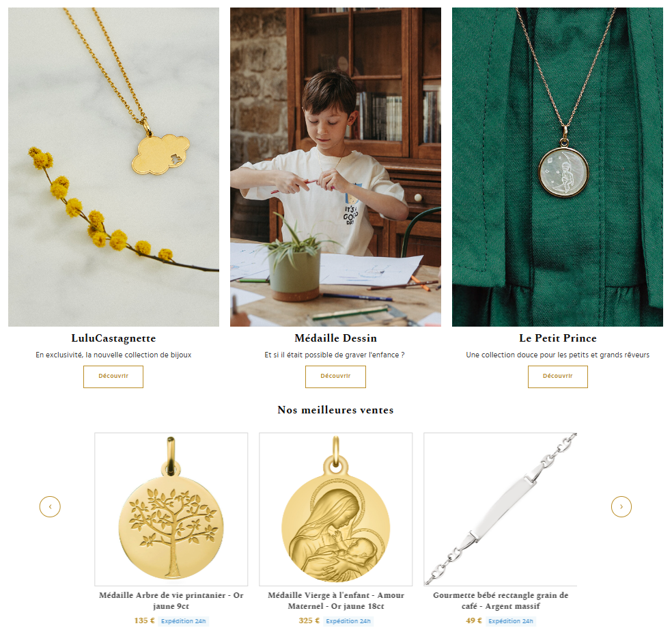Click Expédition 24h badge next to 49 €
This screenshot has height=628, width=672.
(x=510, y=621)
